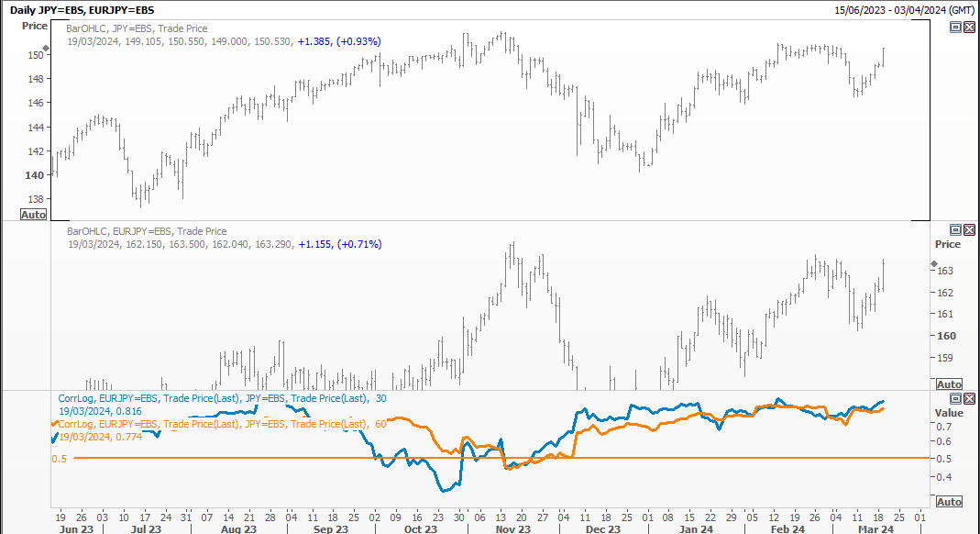Click the correlation reading 19/03/2024, 0.816

100,411
